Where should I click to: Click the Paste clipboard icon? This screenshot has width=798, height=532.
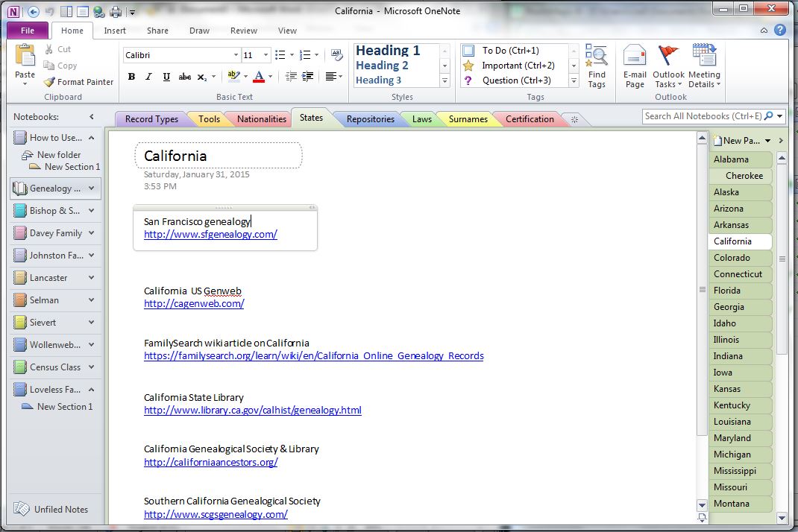(x=25, y=56)
